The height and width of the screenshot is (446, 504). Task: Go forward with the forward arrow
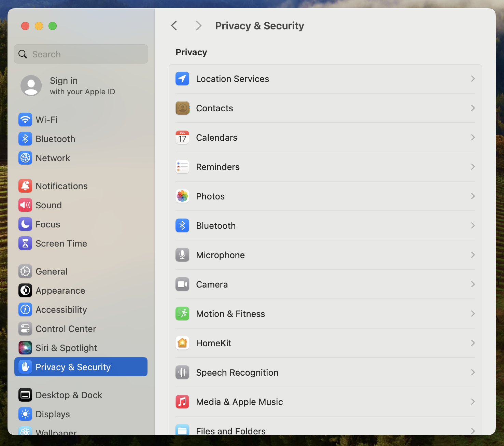pyautogui.click(x=198, y=26)
